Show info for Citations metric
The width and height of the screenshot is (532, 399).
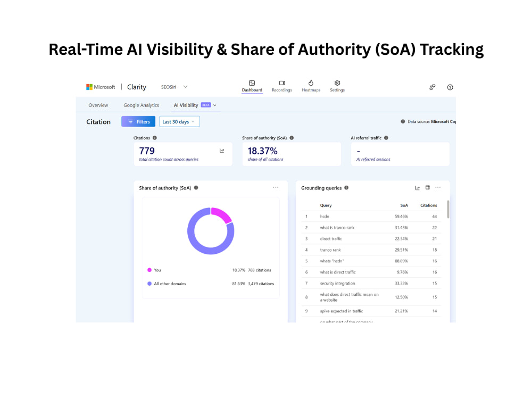click(155, 138)
